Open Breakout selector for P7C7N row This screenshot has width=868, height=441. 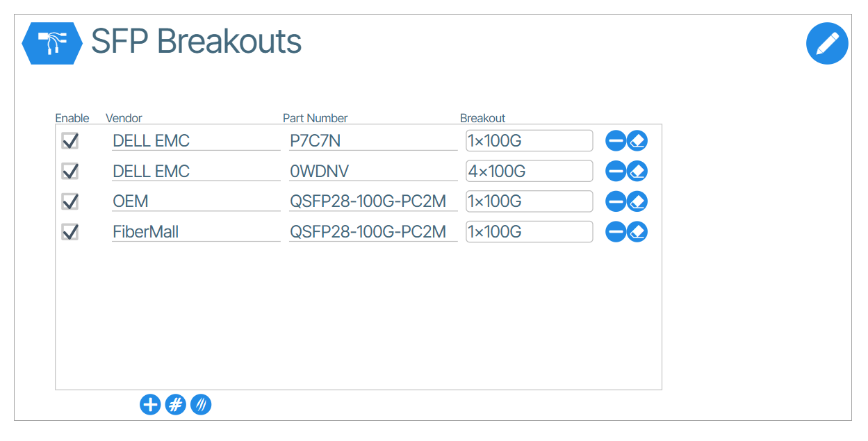click(x=529, y=141)
